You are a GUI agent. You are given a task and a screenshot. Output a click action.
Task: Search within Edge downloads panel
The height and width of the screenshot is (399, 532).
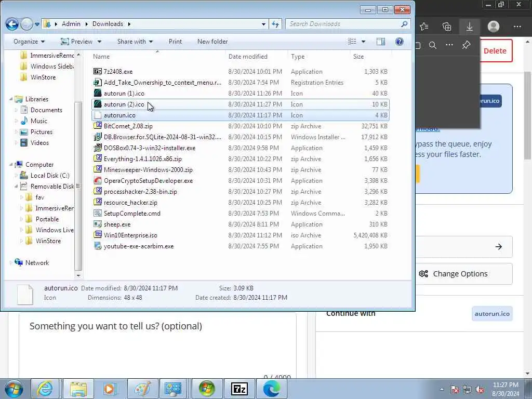[x=433, y=45]
